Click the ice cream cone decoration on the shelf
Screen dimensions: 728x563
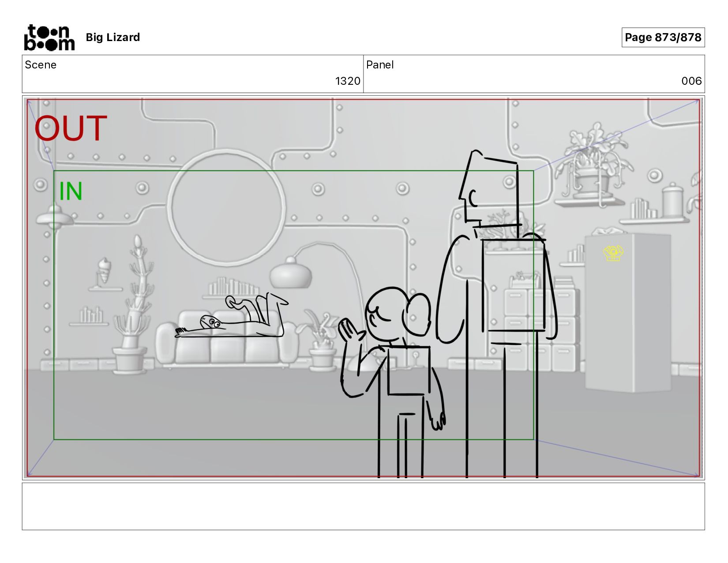(104, 270)
